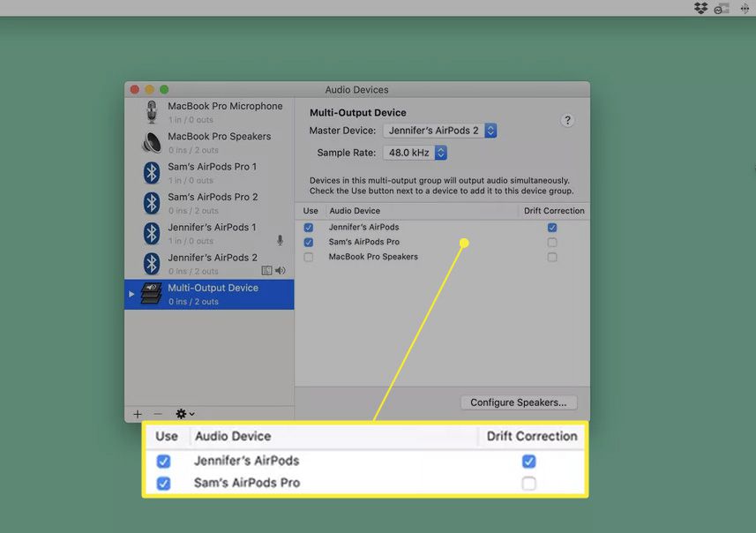The width and height of the screenshot is (756, 533).
Task: Click the Drift Correction column header
Action: tap(553, 211)
